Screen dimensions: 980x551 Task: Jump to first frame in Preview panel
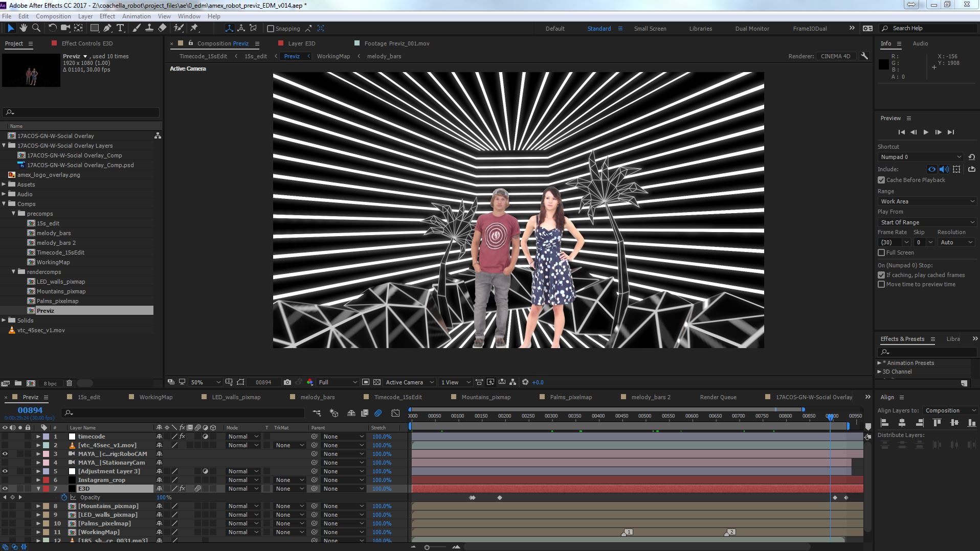[901, 132]
